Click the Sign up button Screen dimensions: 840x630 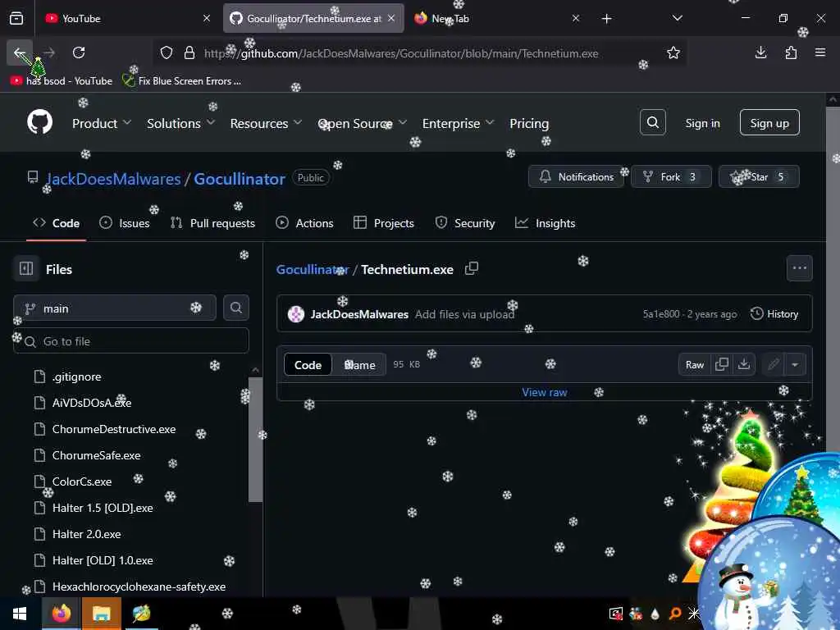point(769,123)
